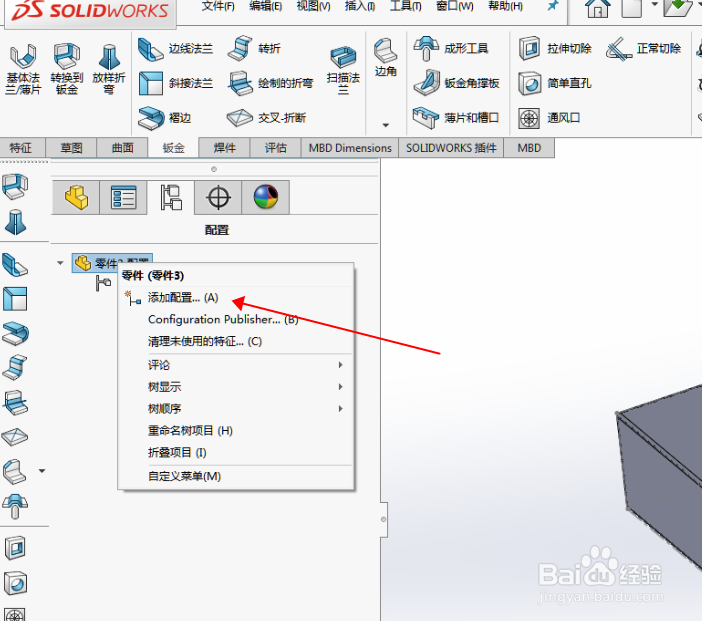Screen dimensions: 702x621
Task: Open the Tools (工具) menu
Action: (406, 6)
